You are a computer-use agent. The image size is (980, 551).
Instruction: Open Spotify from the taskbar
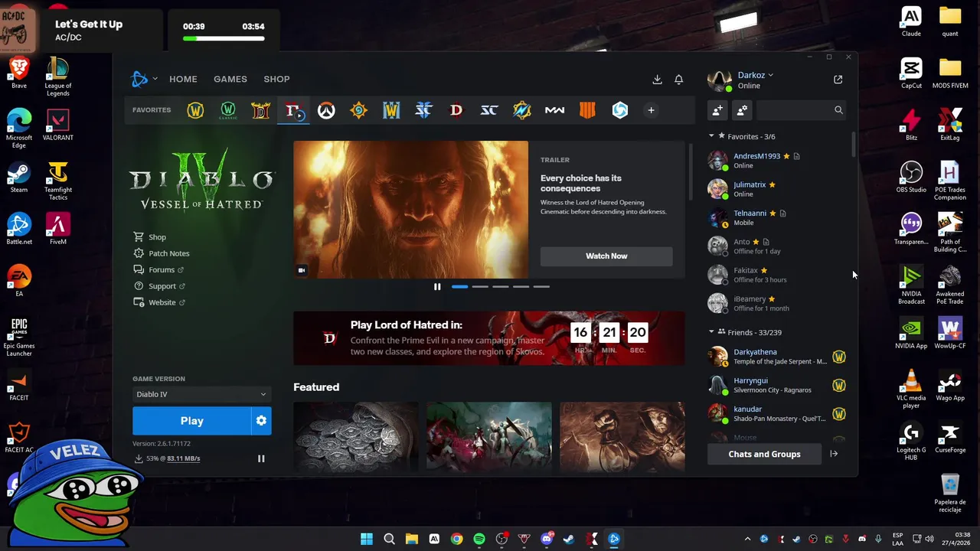click(x=479, y=539)
